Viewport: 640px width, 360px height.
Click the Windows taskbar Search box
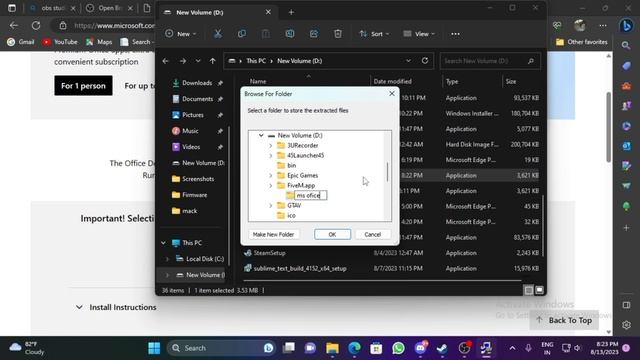pyautogui.click(x=221, y=348)
